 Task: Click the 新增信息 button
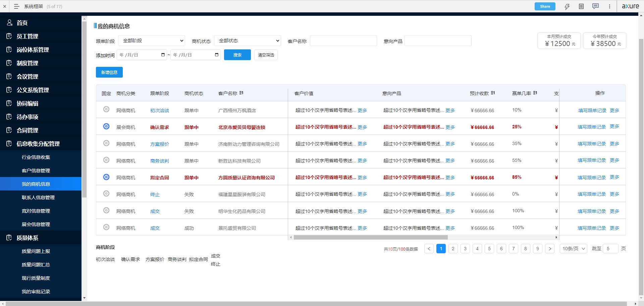(x=109, y=72)
